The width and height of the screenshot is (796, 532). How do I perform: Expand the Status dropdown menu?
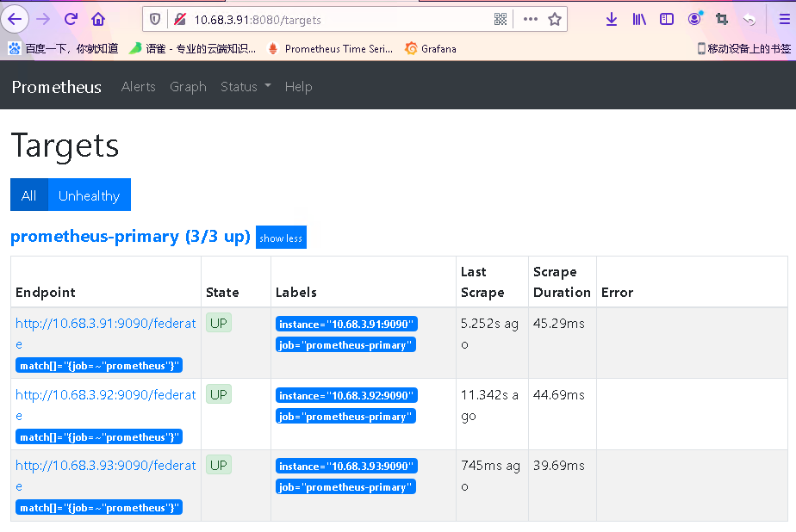coord(246,87)
